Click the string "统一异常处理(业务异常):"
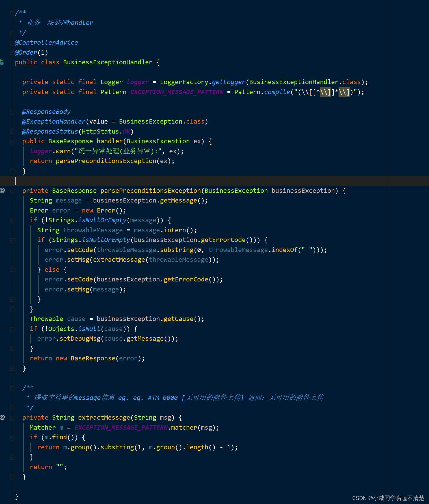 pyautogui.click(x=118, y=151)
